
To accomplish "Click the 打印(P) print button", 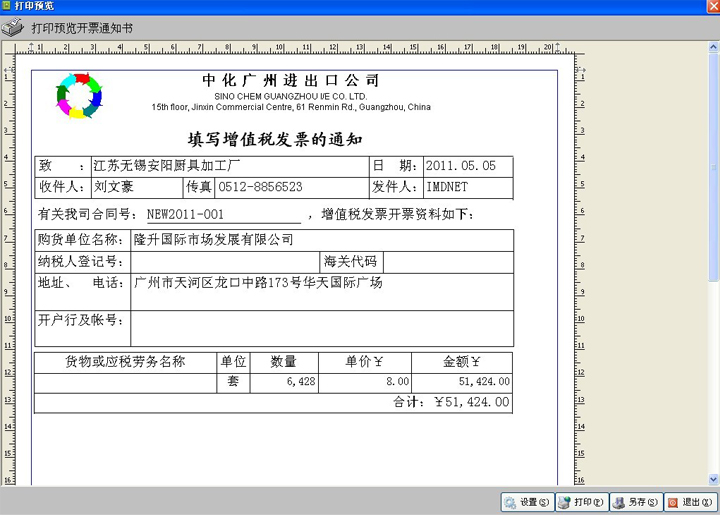I will [x=582, y=502].
